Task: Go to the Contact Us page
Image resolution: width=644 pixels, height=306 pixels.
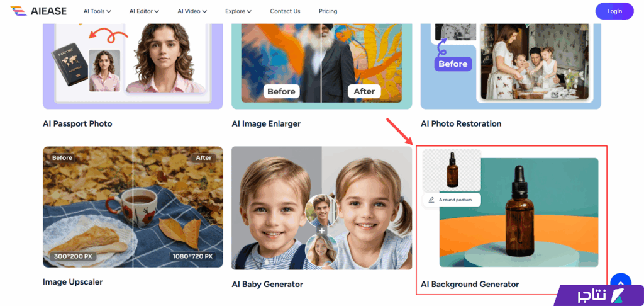Action: coord(285,11)
